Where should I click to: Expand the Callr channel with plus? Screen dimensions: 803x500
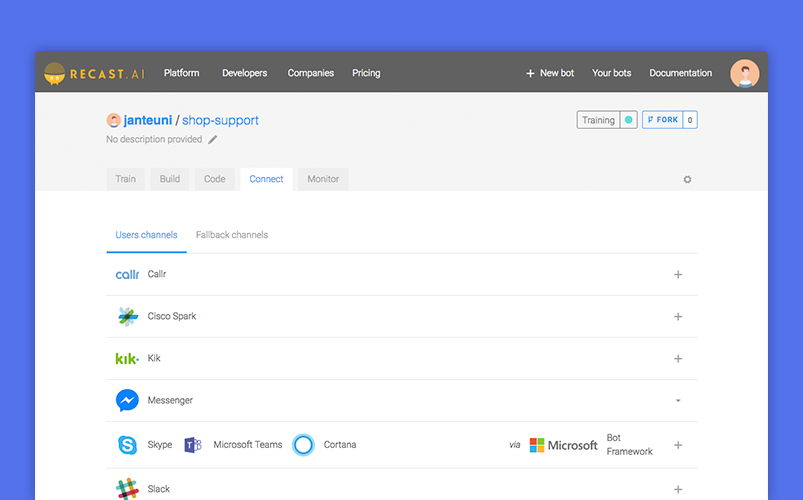[678, 275]
